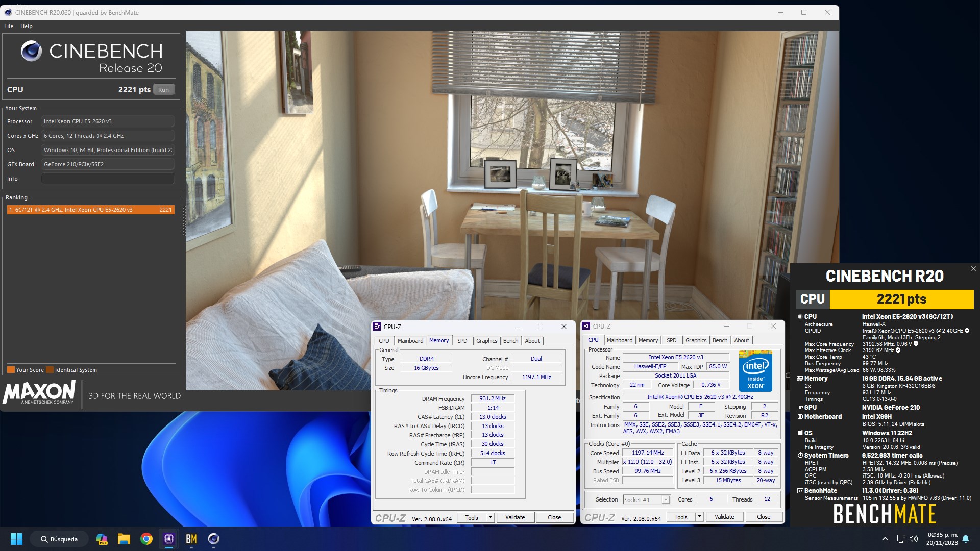Screen dimensions: 980x551
Task: Click the CPU-Z Memory window title icon
Action: click(x=377, y=327)
